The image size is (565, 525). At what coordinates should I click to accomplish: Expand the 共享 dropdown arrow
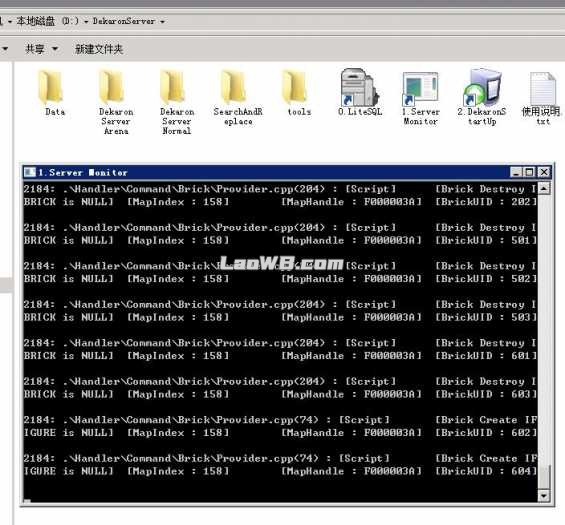click(x=55, y=48)
